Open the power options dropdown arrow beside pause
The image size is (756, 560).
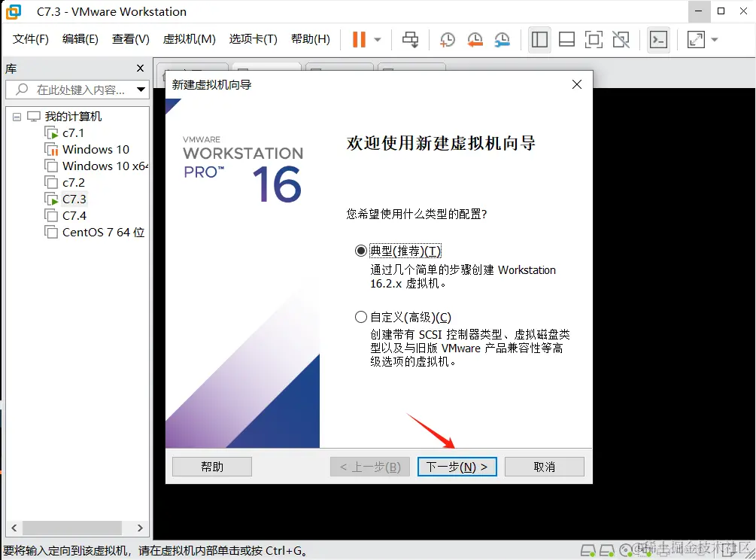(x=378, y=40)
